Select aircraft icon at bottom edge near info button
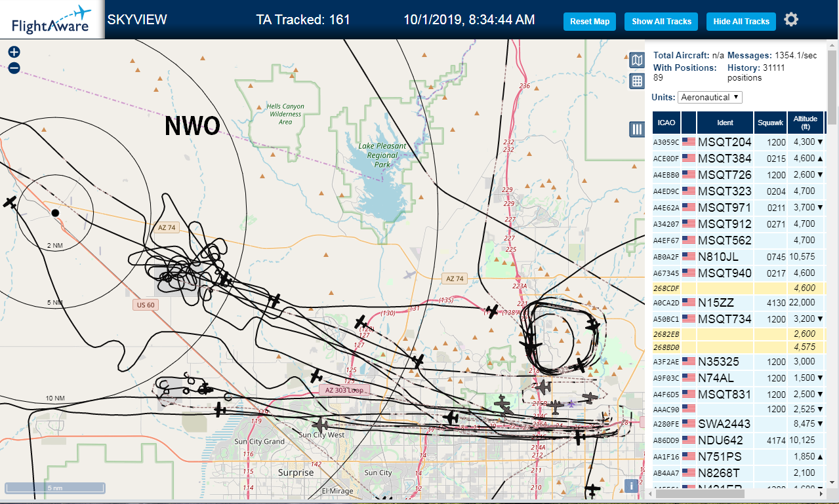Screen dimensions: 839x504 (592, 489)
